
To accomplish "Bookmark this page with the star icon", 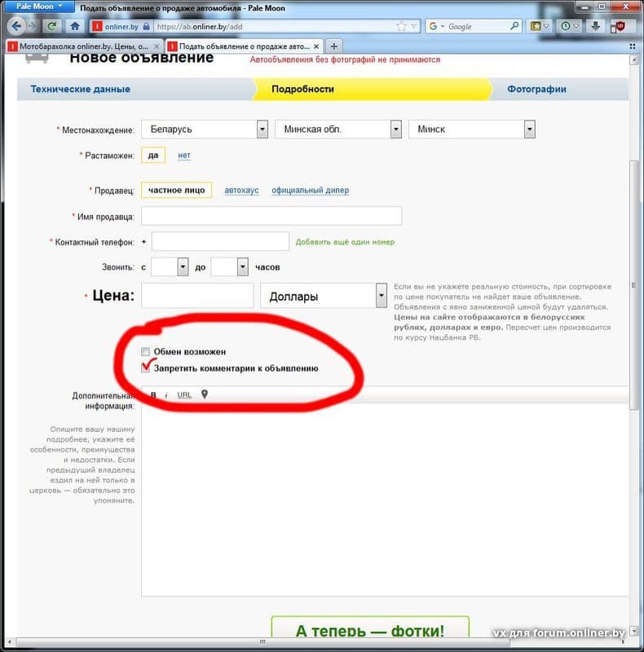I will (x=401, y=27).
